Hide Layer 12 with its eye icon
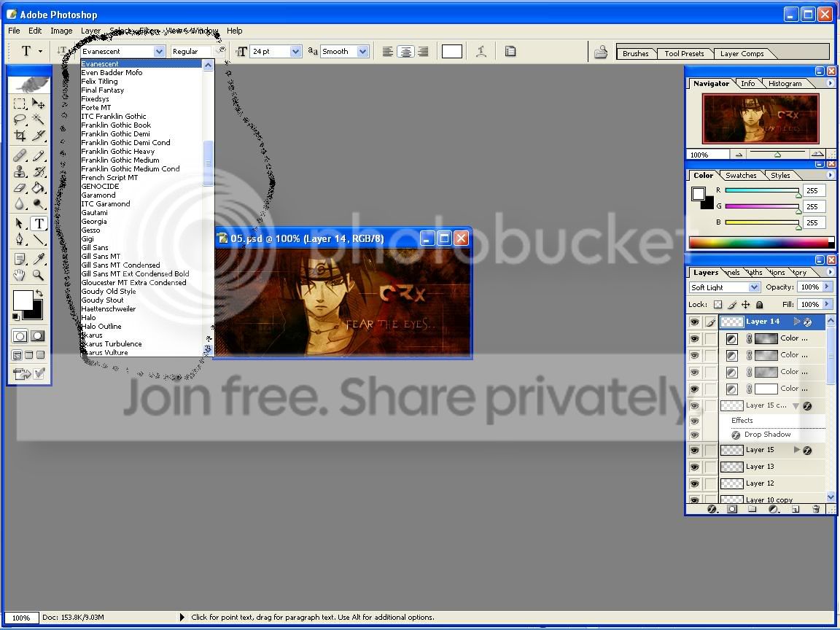 (x=694, y=483)
